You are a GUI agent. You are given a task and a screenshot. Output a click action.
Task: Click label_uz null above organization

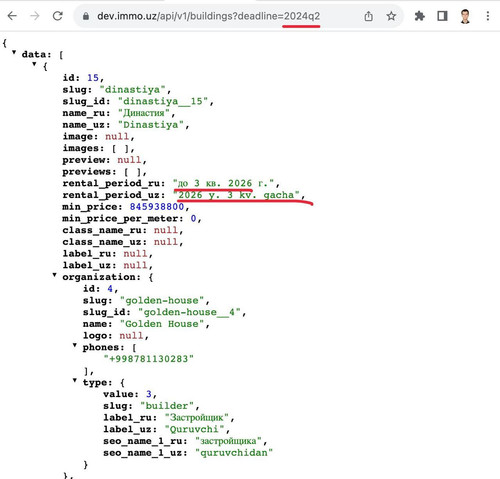135,265
